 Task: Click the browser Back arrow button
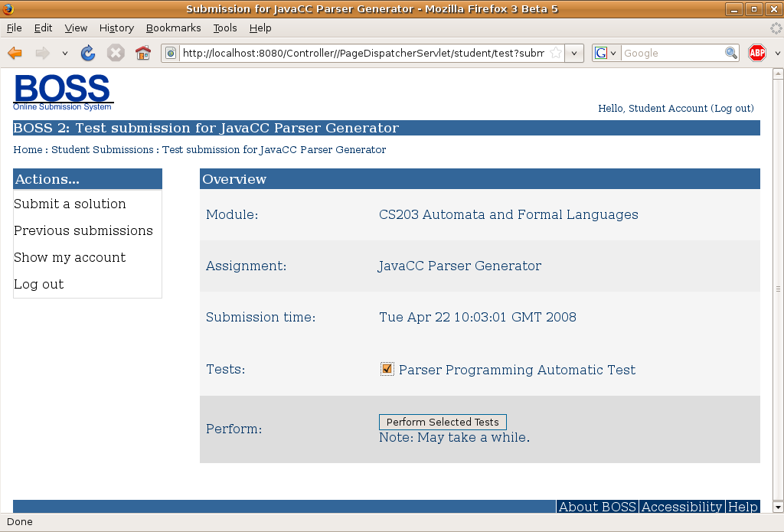tap(15, 53)
